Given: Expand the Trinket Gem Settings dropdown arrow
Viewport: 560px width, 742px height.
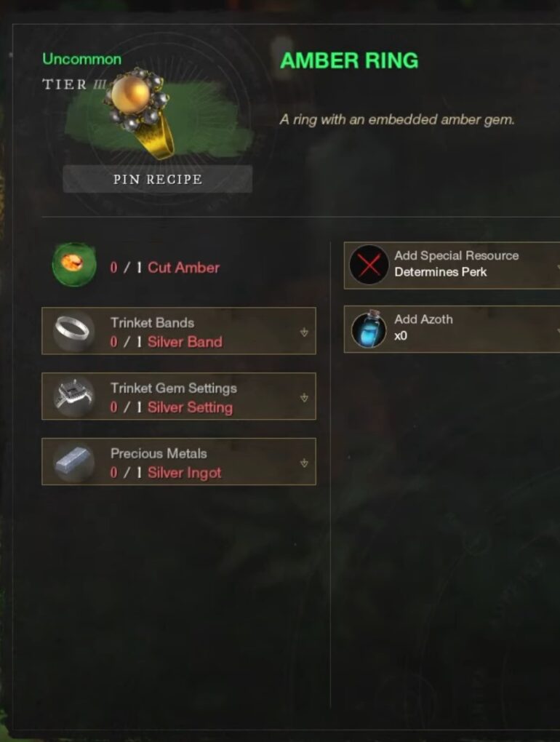Looking at the screenshot, I should 304,397.
